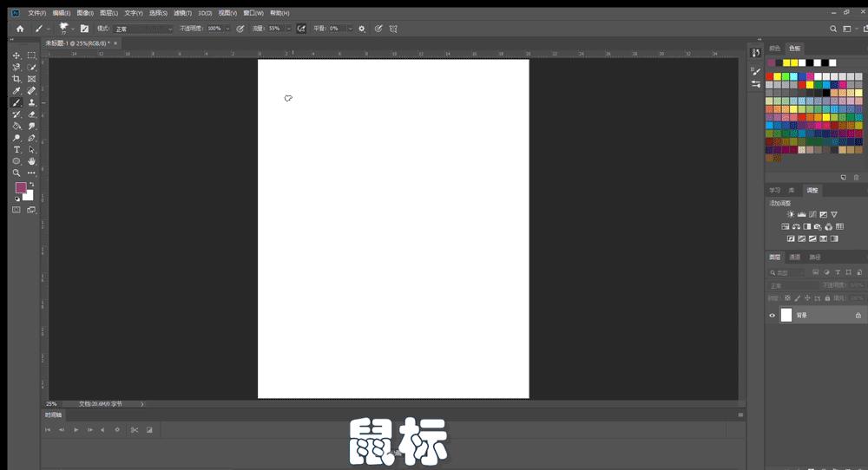Open the 图像(I) menu
868x470 pixels.
[85, 13]
